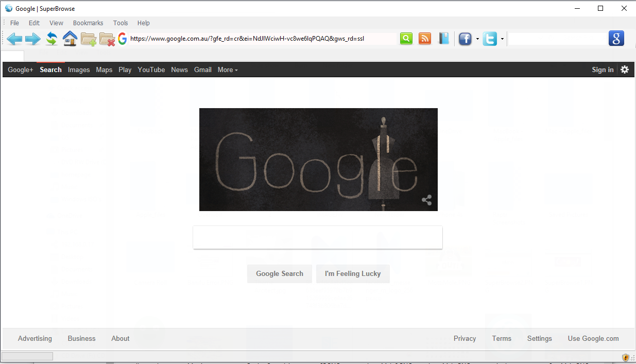
Task: Open News in the Google bar
Action: click(180, 70)
